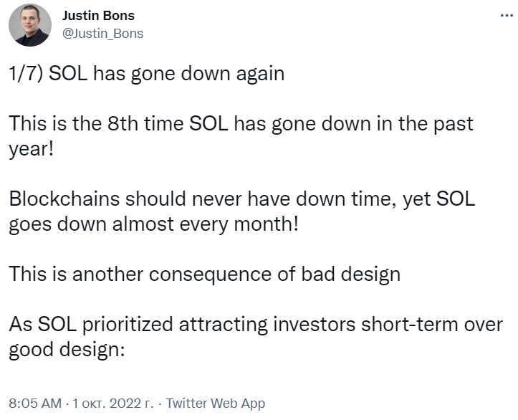Click the word "short-term" in the tweet

point(410,325)
